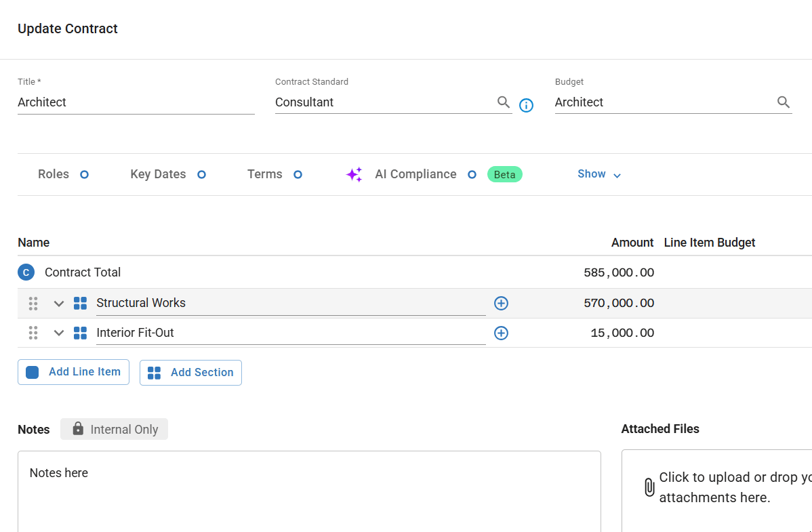This screenshot has height=532, width=812.
Task: Collapse the Structural Works section
Action: pos(59,304)
